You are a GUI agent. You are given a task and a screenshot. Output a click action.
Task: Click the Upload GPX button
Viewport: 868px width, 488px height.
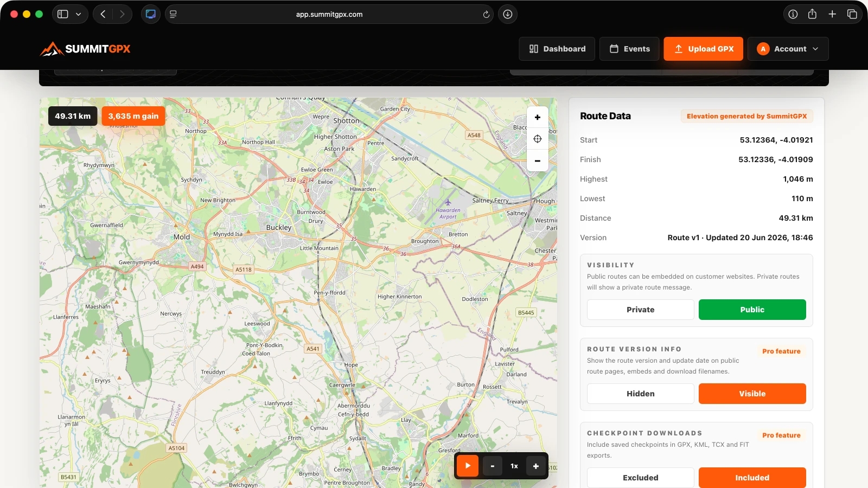(x=704, y=49)
